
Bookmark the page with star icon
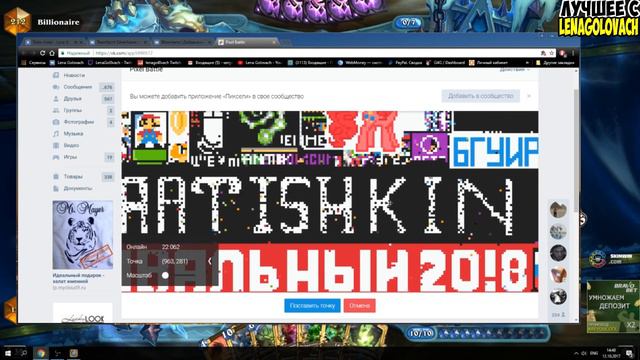pos(551,53)
